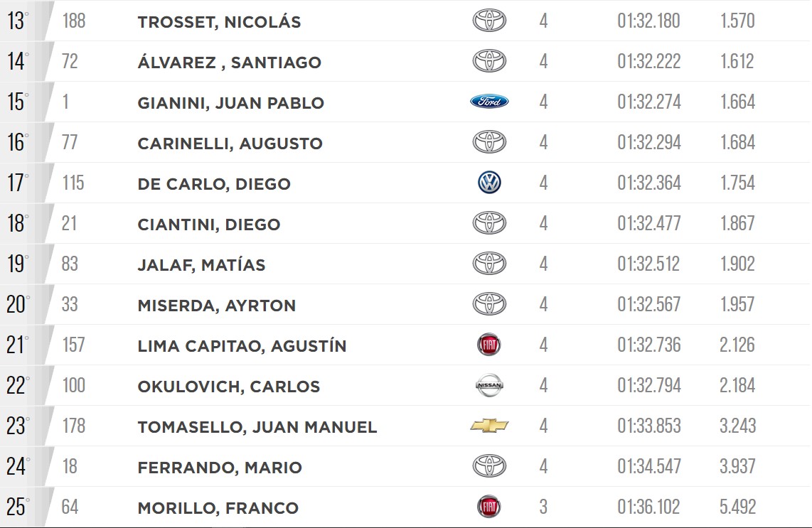Image resolution: width=812 pixels, height=528 pixels.
Task: Open driver ÁLVAREZ, SANTIAGO
Action: point(230,62)
